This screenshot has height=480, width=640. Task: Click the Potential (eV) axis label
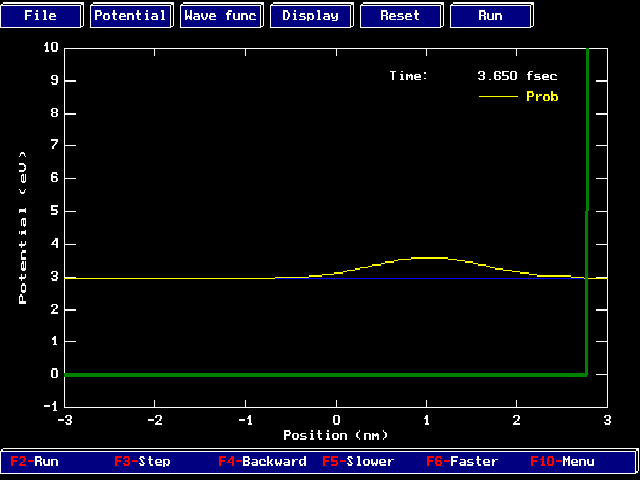[22, 228]
